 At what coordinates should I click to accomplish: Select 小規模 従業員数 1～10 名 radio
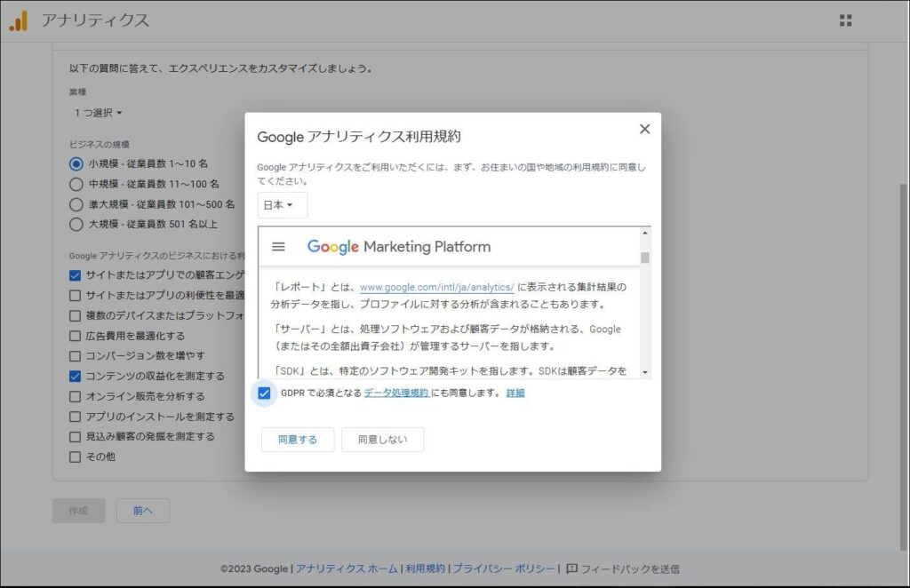(76, 164)
